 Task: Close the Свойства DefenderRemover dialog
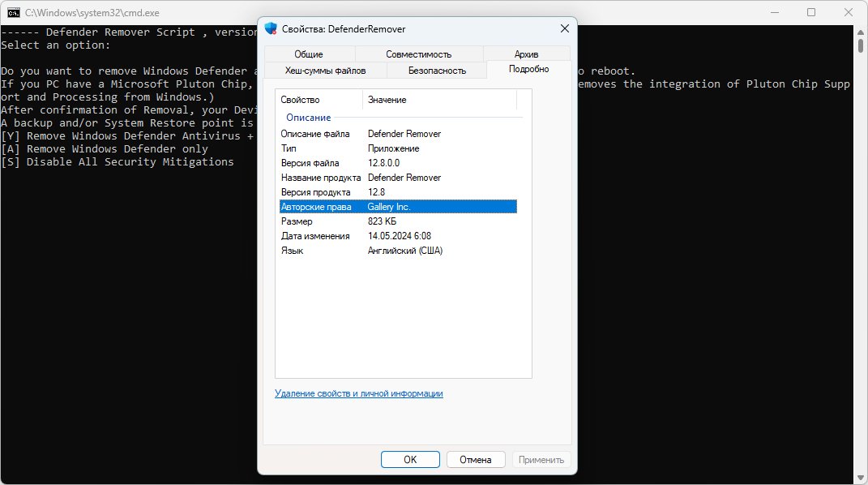click(x=564, y=28)
